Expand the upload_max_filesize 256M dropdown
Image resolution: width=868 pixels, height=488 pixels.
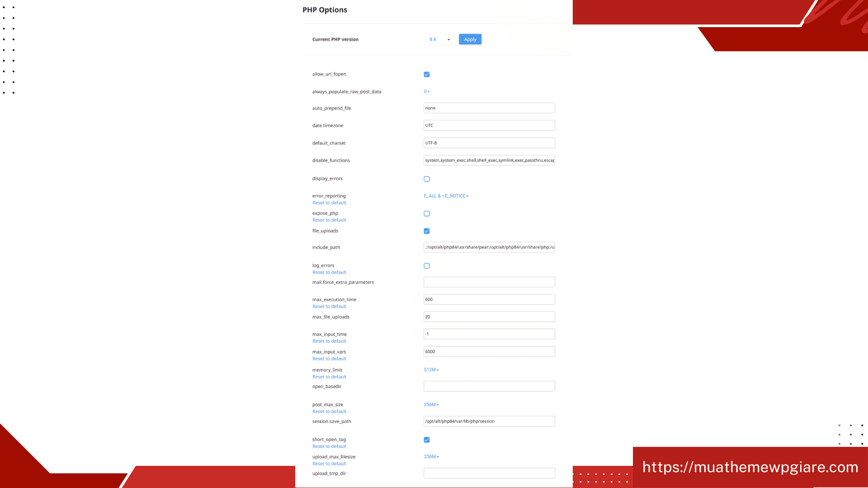[x=431, y=457]
